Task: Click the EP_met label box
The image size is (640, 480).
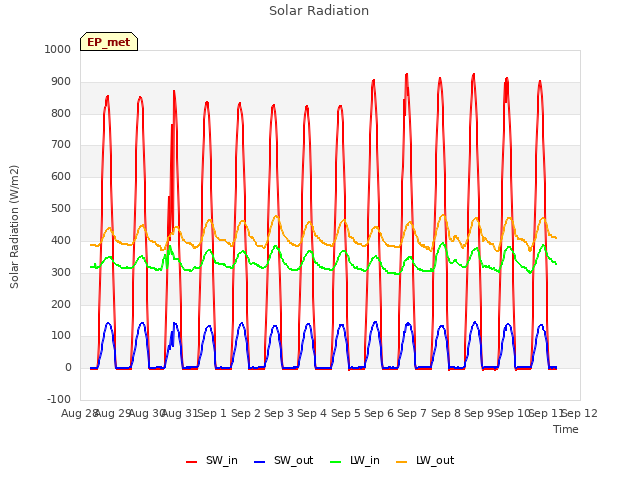Action: 109,42
